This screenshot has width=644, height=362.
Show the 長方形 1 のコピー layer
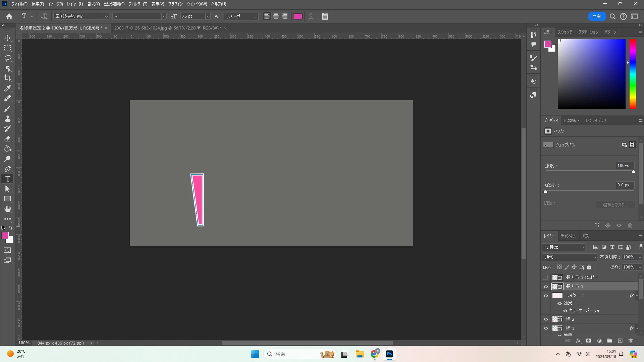(x=546, y=278)
